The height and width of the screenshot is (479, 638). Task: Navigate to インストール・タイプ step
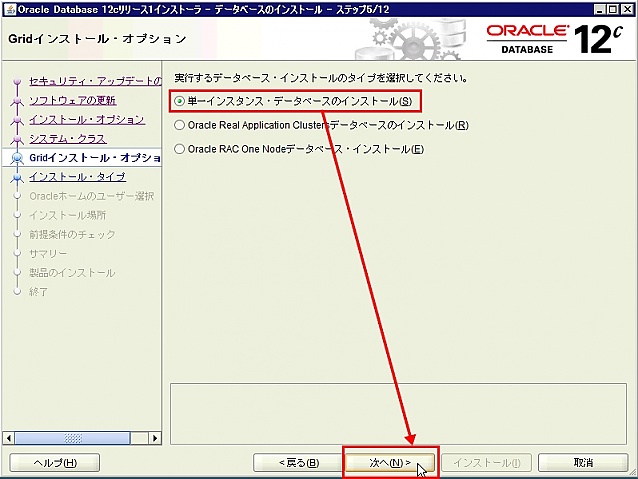click(77, 177)
